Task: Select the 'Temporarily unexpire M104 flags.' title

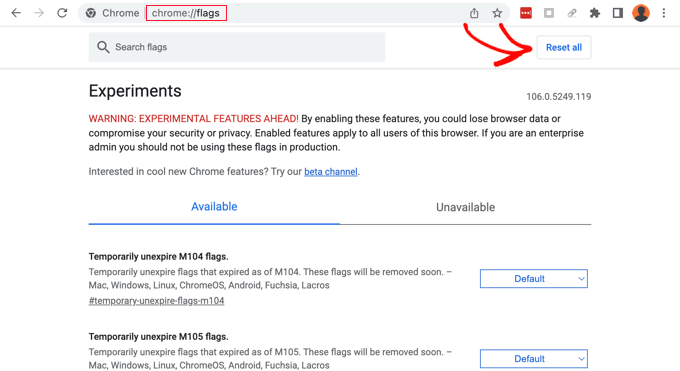Action: click(158, 256)
